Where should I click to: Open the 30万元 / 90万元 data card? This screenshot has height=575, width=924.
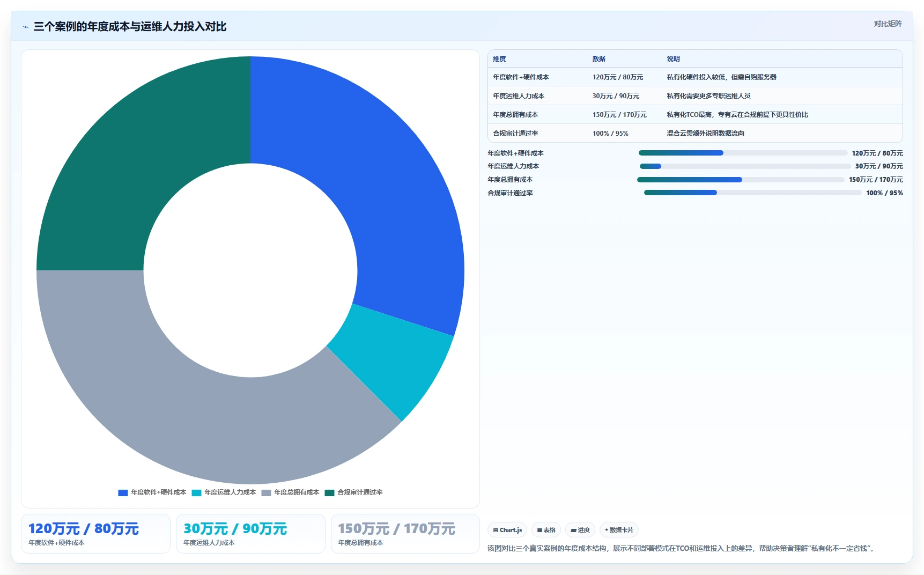pos(250,534)
